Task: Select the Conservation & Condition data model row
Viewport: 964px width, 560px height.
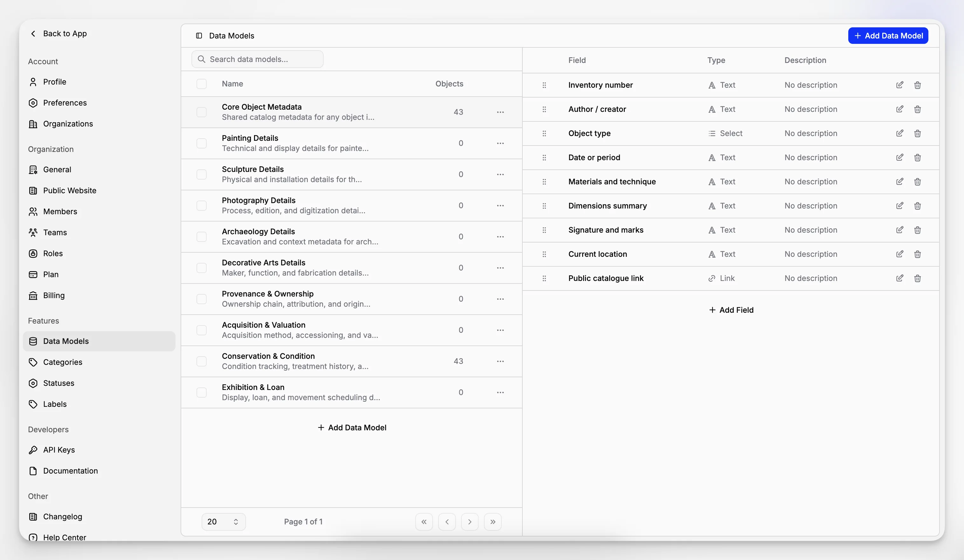Action: (352, 361)
